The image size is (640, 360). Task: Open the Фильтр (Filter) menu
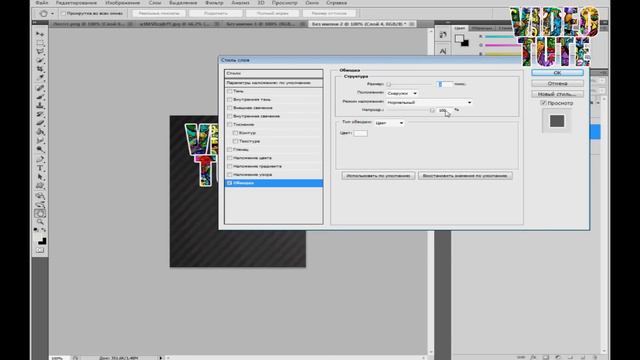214,3
